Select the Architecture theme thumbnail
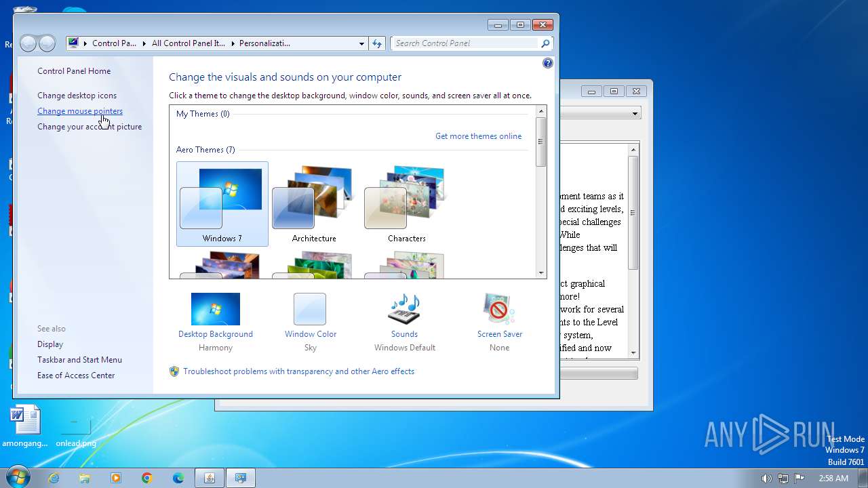The height and width of the screenshot is (488, 868). click(314, 204)
